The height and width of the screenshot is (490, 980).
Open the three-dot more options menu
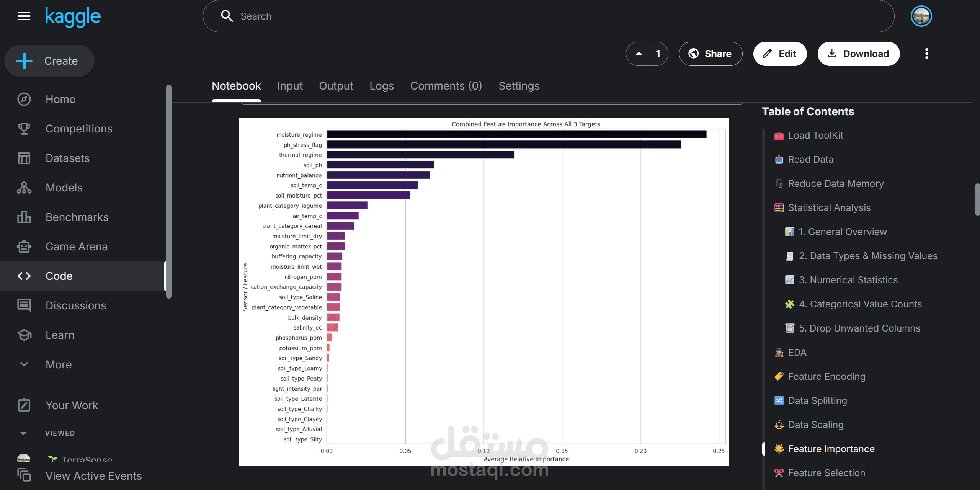pos(926,54)
